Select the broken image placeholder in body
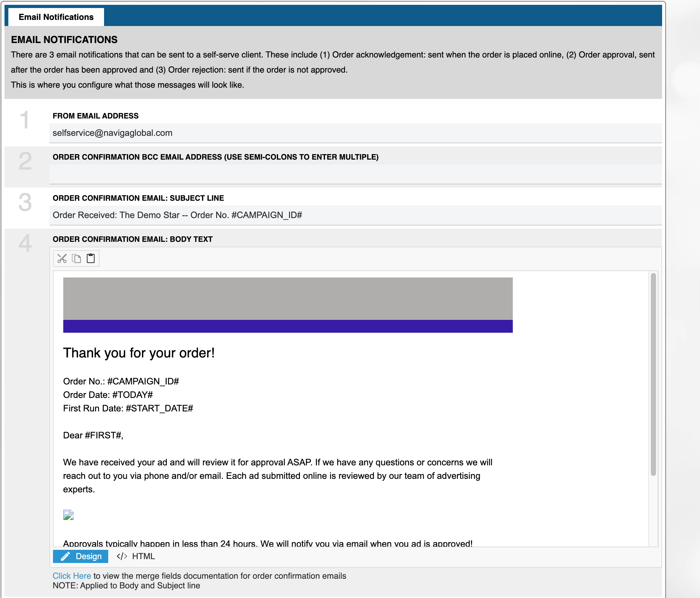This screenshot has height=598, width=700. (68, 515)
